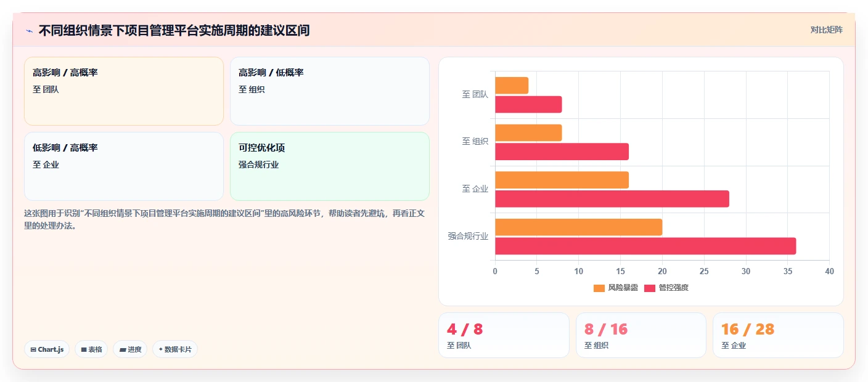Click the 至 组织 y-axis label in chart
The image size is (868, 382).
click(475, 142)
